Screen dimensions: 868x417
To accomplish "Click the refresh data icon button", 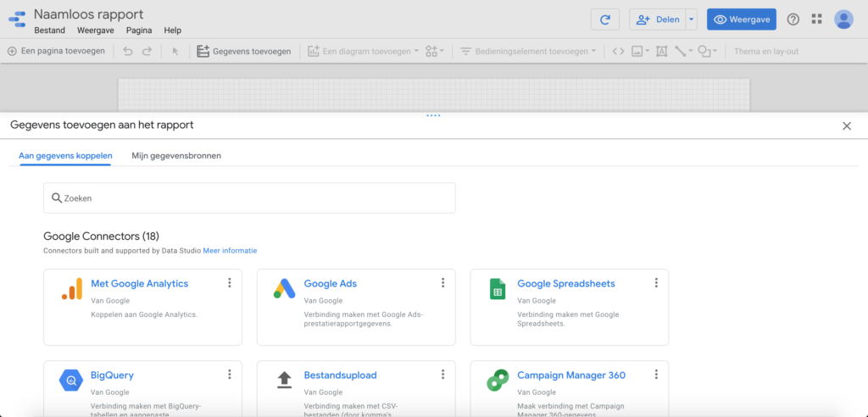I will [604, 19].
